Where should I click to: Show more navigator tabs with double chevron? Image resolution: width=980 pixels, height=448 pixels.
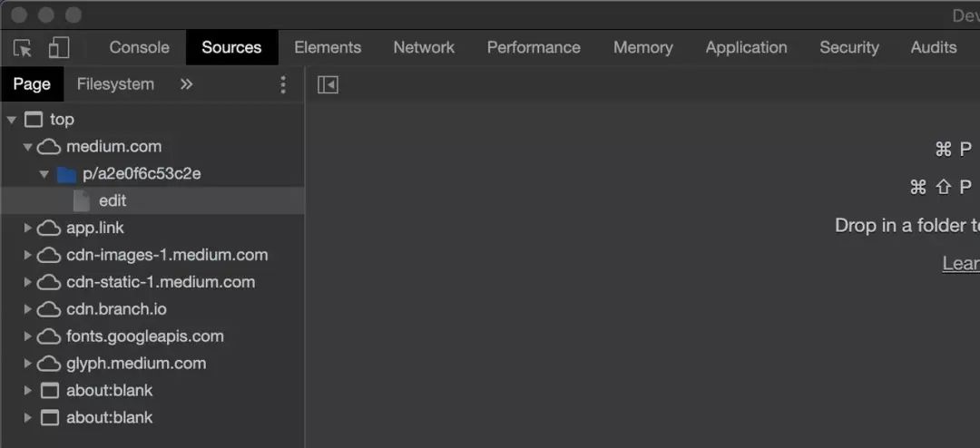tap(186, 84)
